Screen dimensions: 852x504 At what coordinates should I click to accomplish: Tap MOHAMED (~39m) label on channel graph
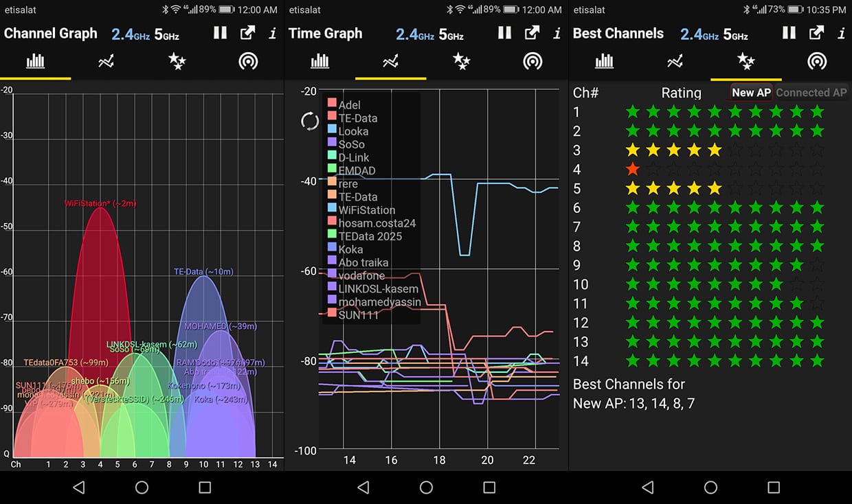coord(221,326)
